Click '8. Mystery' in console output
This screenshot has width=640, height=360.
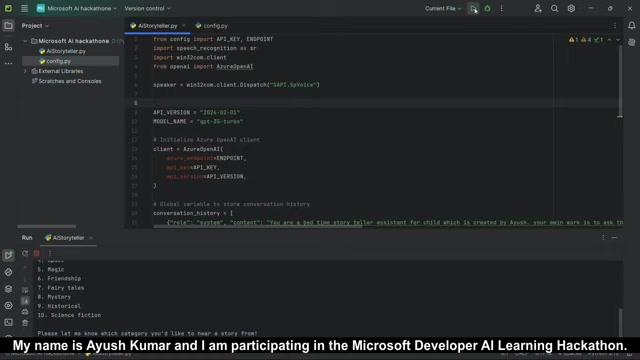[x=54, y=297]
